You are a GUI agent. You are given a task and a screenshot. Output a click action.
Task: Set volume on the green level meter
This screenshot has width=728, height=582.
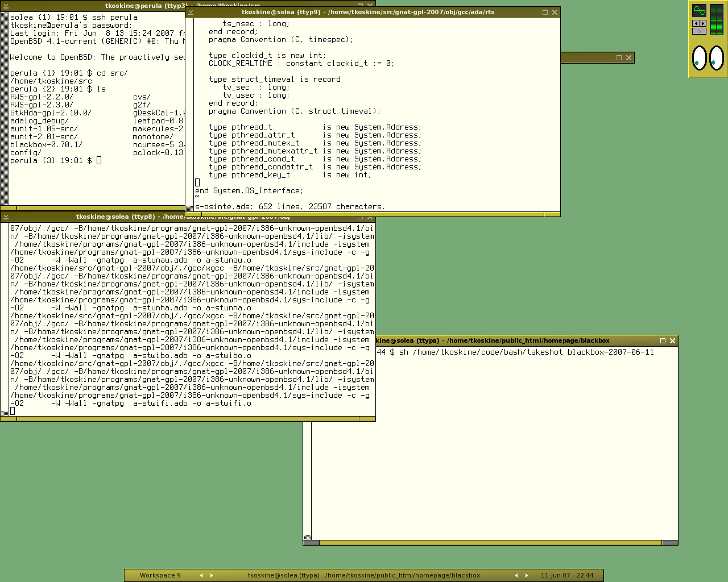click(717, 19)
